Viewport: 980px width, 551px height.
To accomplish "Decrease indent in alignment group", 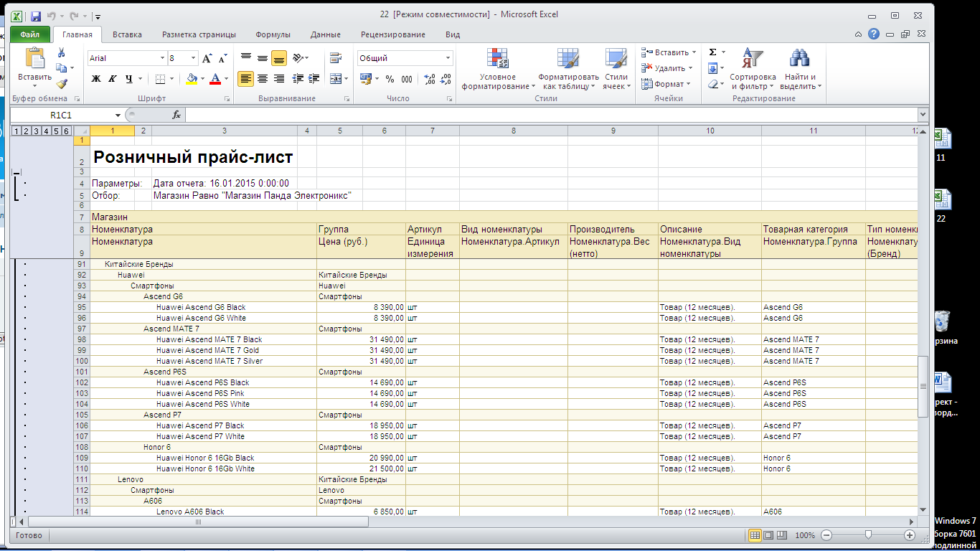I will [x=297, y=79].
